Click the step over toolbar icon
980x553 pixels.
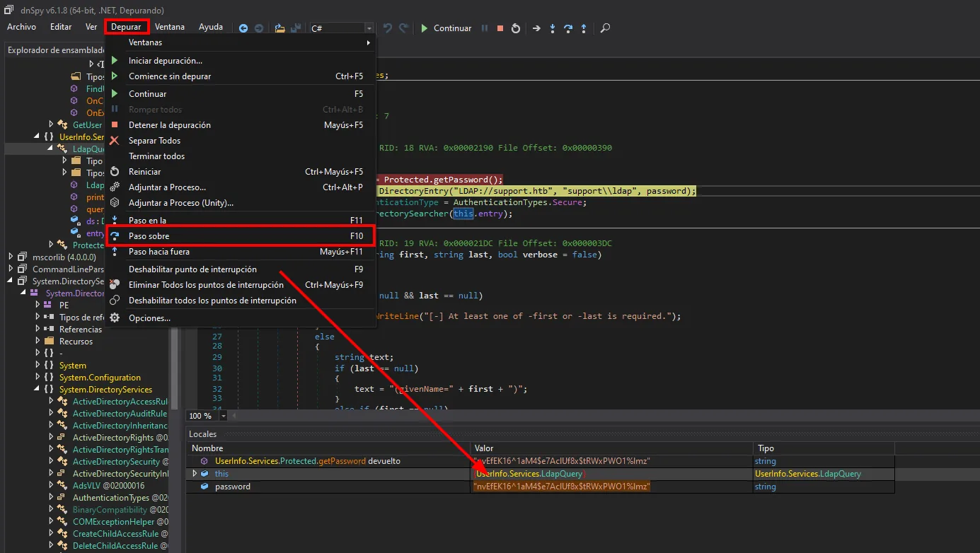tap(568, 28)
